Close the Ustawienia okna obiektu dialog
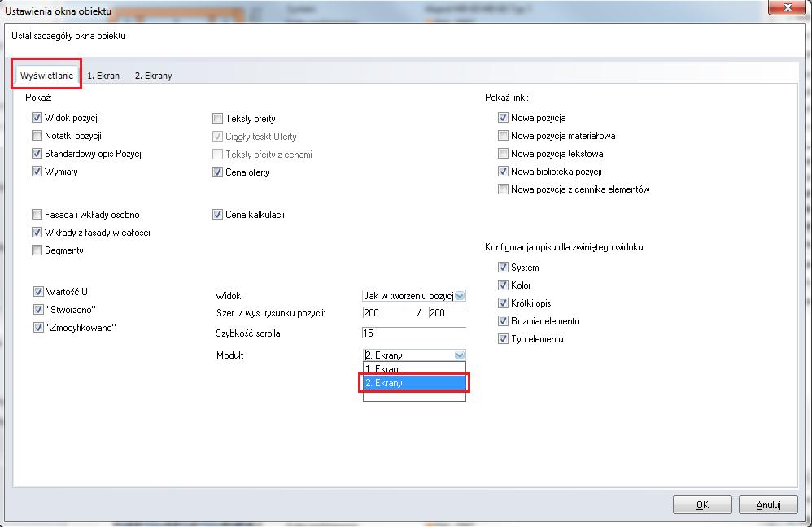This screenshot has height=527, width=812. pyautogui.click(x=788, y=7)
